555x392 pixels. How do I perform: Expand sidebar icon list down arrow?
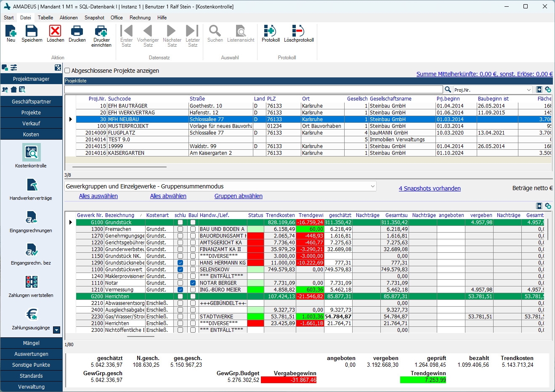(x=57, y=331)
